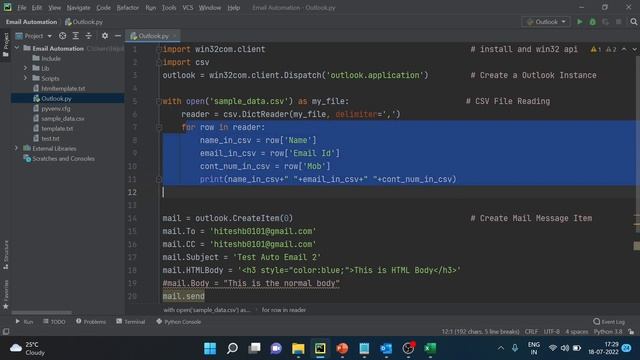
Task: Toggle the Favorites side tool window
Action: pyautogui.click(x=6, y=294)
